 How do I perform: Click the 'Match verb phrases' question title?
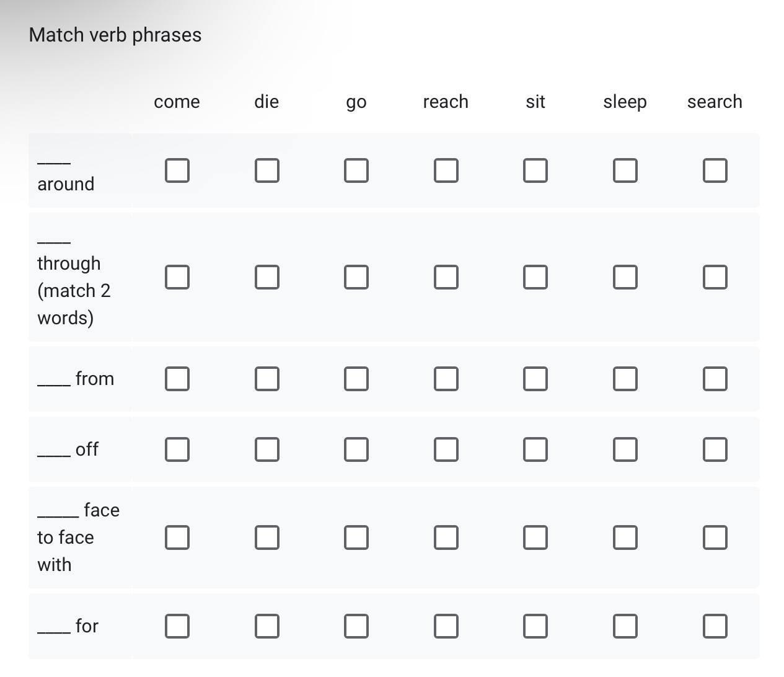[x=115, y=35]
